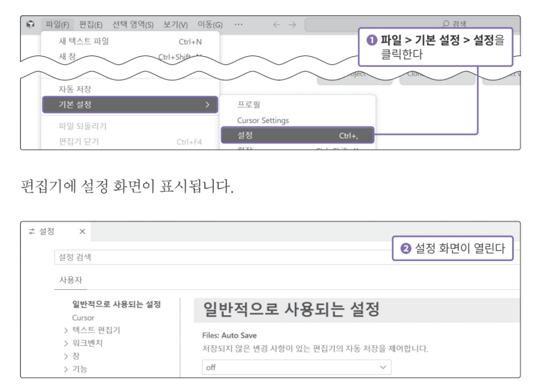Screen dimensions: 542x392
Task: Switch to the 사용자 settings tab
Action: click(71, 280)
